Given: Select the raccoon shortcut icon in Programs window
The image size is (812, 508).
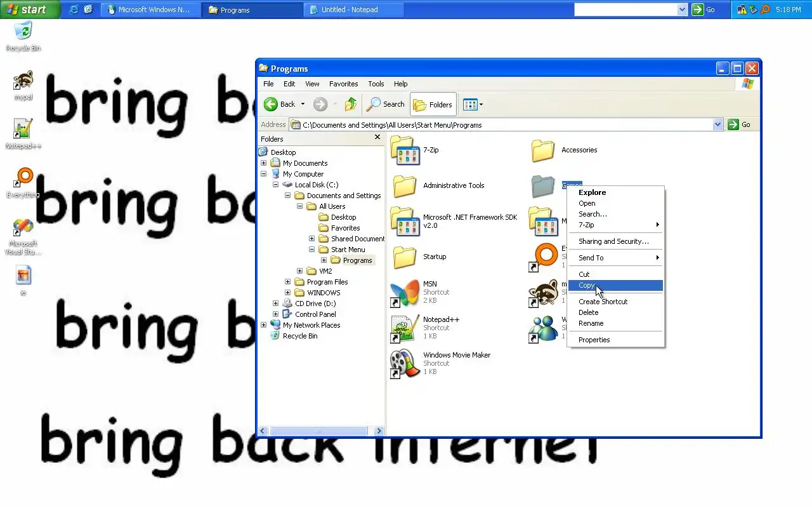Looking at the screenshot, I should 544,293.
